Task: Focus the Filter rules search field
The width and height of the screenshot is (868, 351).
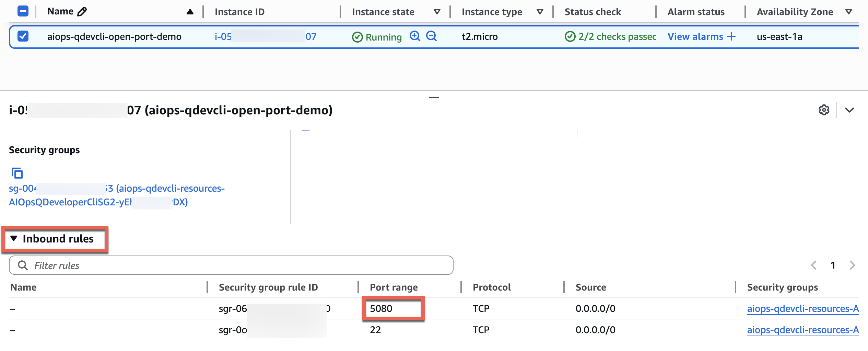Action: [x=231, y=265]
